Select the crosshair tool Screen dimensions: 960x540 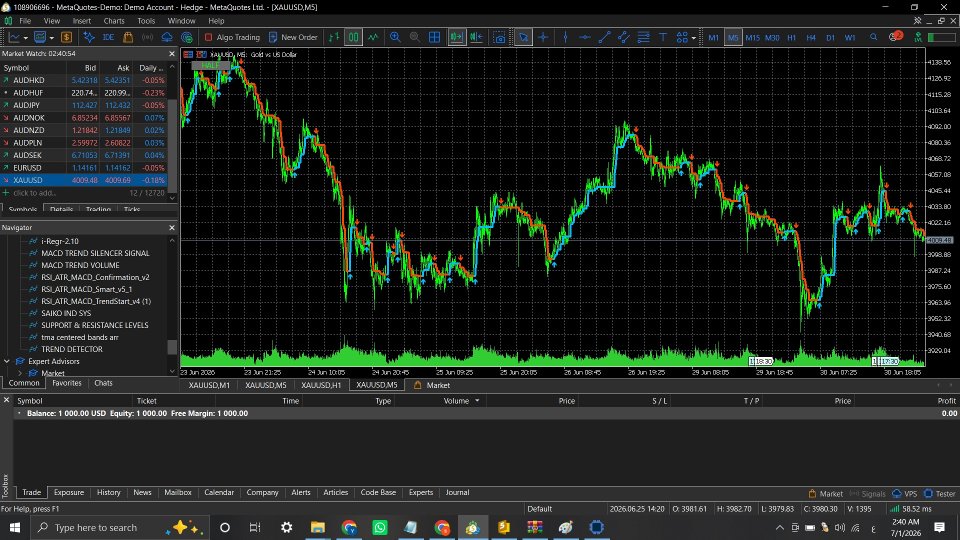543,37
